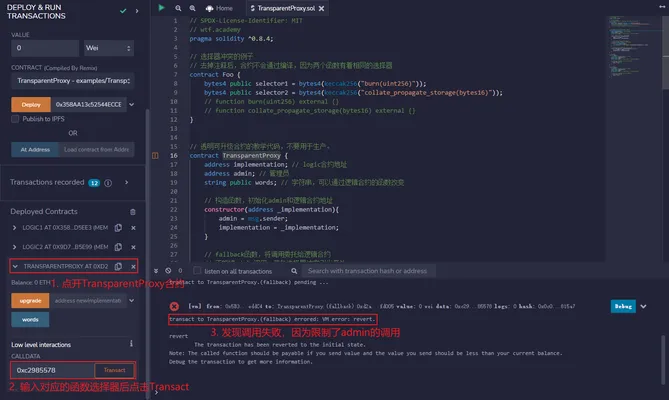Click the blue words button
The height and width of the screenshot is (400, 669).
(x=30, y=319)
